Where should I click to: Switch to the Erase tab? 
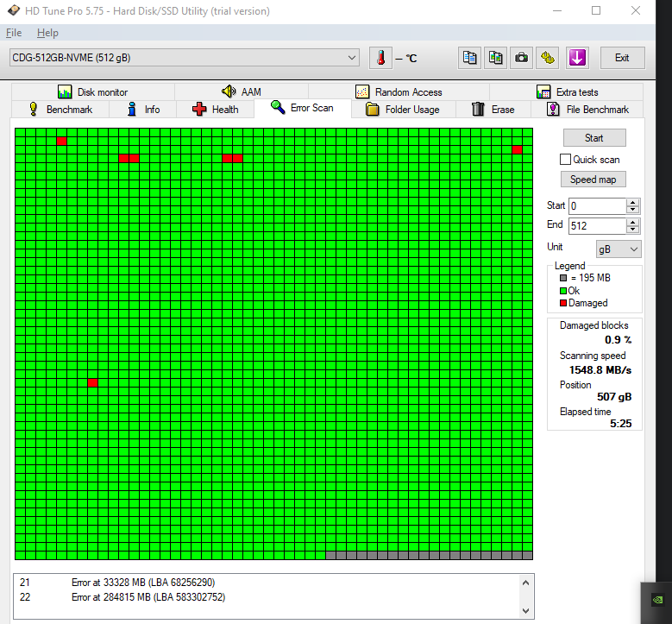(x=493, y=110)
